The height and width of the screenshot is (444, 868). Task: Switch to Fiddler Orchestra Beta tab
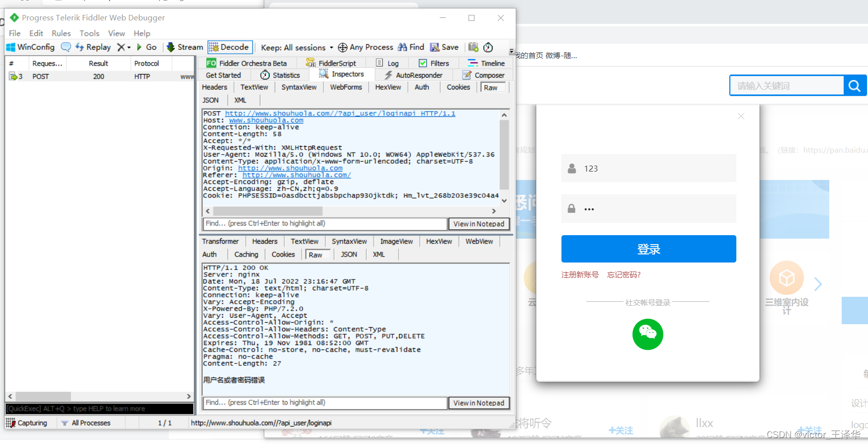coord(247,63)
